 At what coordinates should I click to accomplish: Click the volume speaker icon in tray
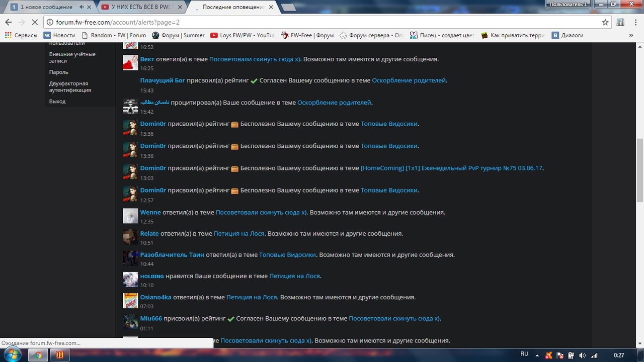(x=583, y=355)
